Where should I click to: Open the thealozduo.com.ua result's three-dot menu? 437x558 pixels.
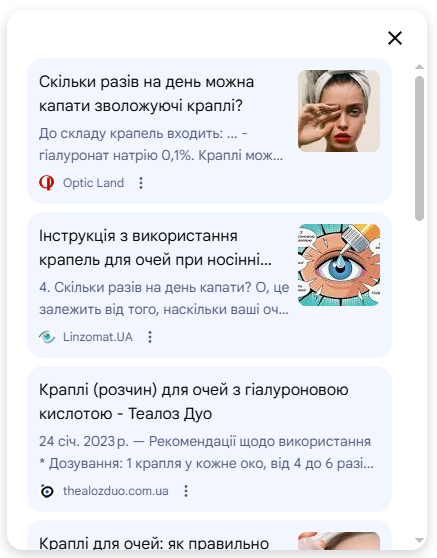pos(186,491)
